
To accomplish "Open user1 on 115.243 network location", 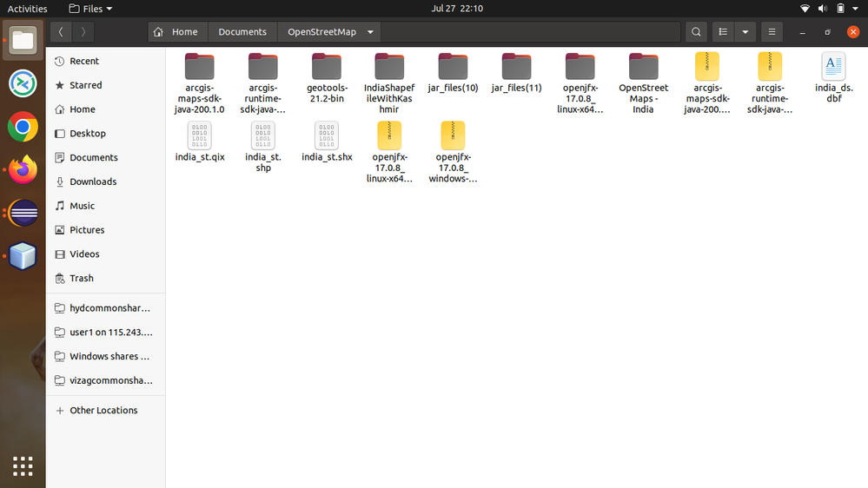I will [x=105, y=332].
